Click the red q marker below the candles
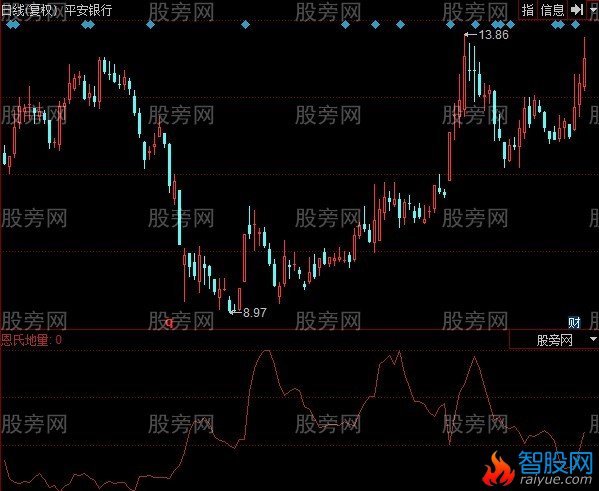Viewport: 599px width, 491px height. 169,323
